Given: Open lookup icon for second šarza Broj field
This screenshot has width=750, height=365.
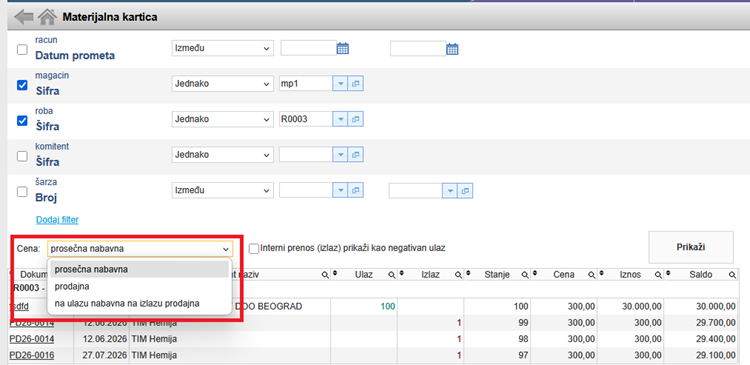Looking at the screenshot, I should (465, 191).
